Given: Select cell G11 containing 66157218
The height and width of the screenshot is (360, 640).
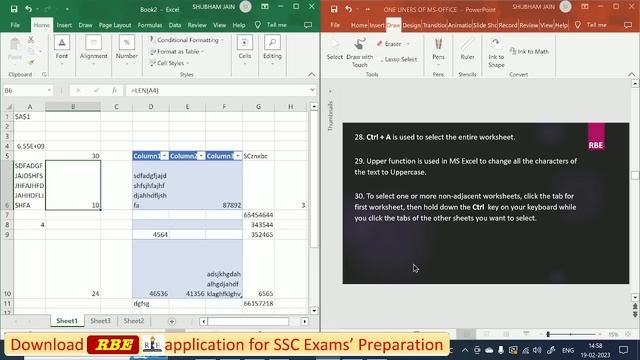Looking at the screenshot, I should point(258,303).
